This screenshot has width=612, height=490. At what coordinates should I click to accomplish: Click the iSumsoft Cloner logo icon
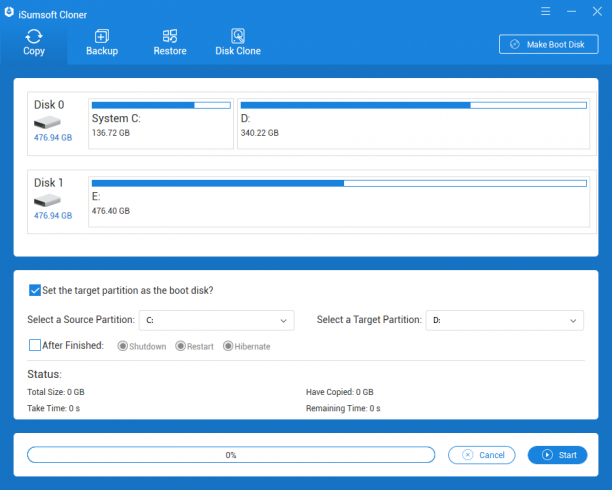9,12
